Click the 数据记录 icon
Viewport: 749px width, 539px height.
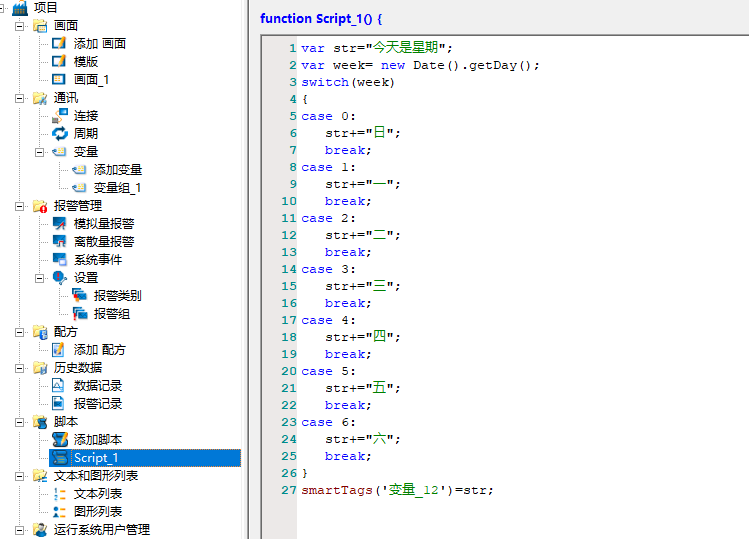coord(58,386)
